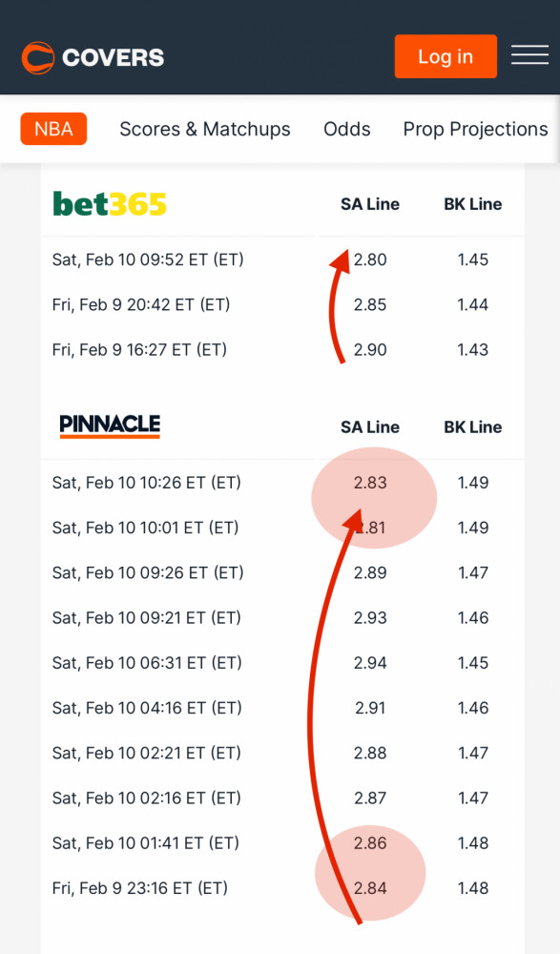Click the Covers logo icon
Screen dimensions: 560x954
(38, 57)
